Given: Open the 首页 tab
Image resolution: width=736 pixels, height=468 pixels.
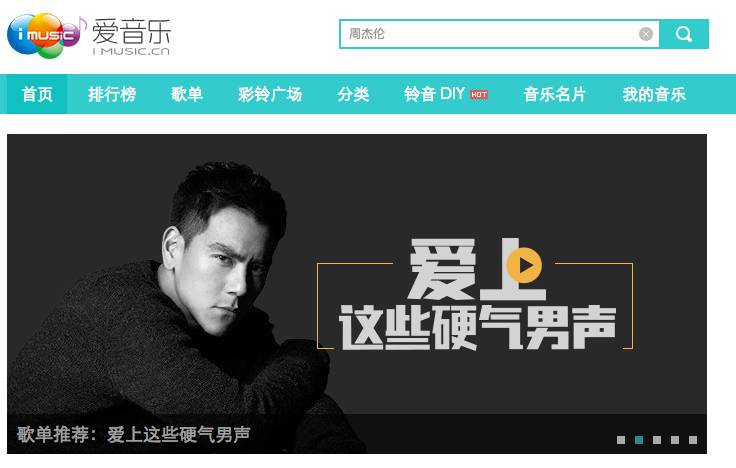Looking at the screenshot, I should click(x=37, y=94).
